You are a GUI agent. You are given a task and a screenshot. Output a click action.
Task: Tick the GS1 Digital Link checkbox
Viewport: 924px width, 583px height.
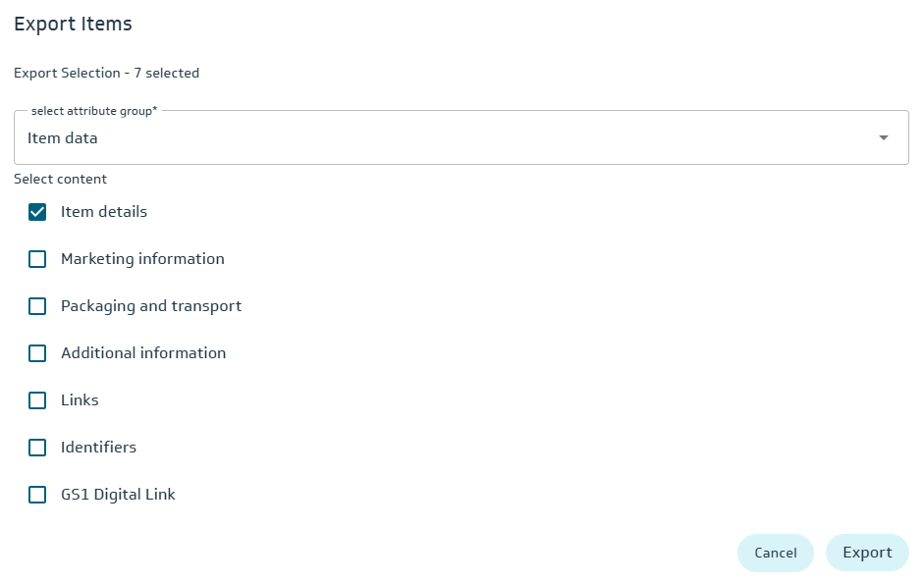pos(37,495)
